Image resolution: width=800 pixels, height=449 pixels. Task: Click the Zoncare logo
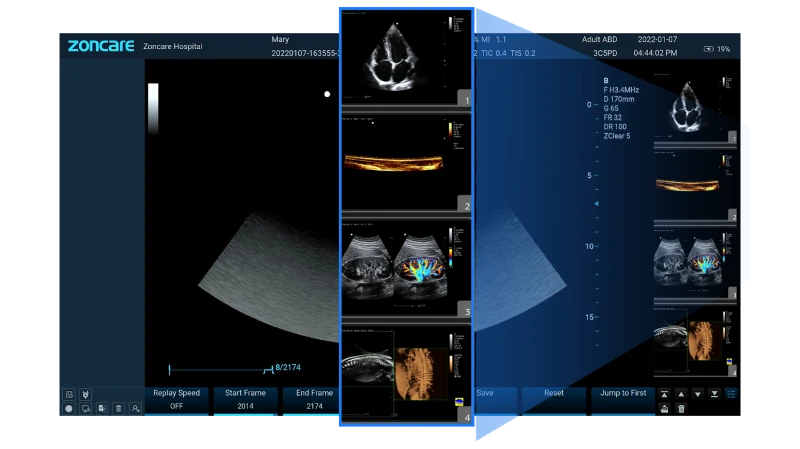click(x=101, y=46)
